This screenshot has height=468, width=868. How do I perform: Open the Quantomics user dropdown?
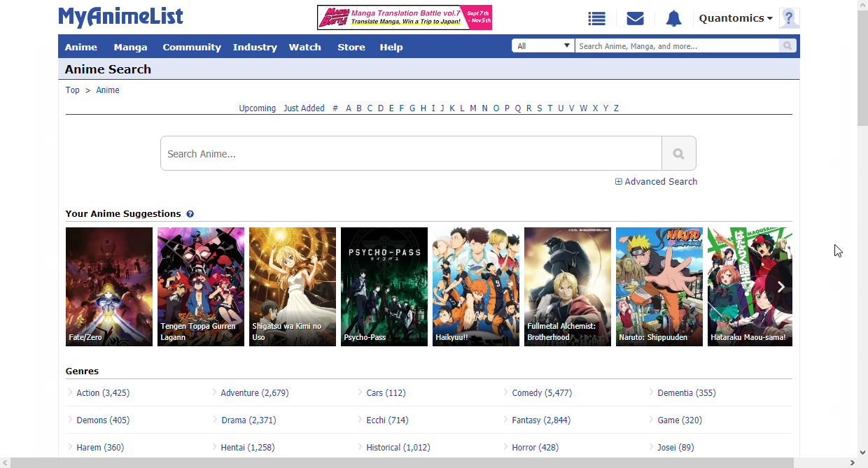click(x=735, y=19)
